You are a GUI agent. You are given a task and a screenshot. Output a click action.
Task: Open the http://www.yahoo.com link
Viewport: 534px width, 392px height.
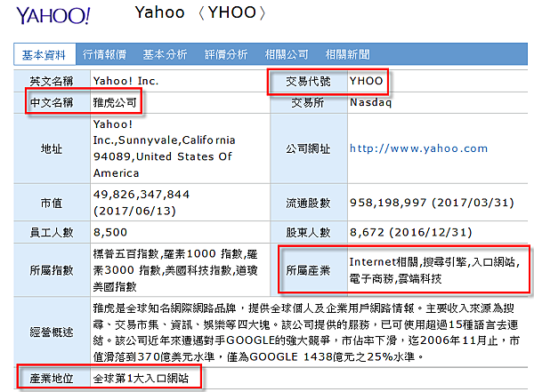[x=418, y=148]
